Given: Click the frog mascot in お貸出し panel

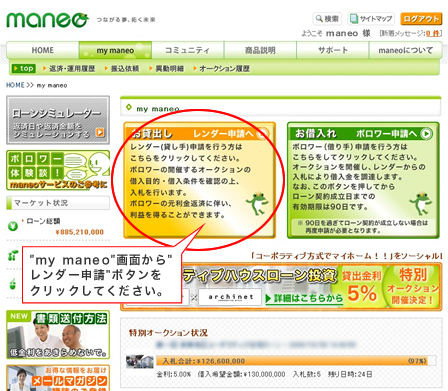Looking at the screenshot, I should pos(257,203).
